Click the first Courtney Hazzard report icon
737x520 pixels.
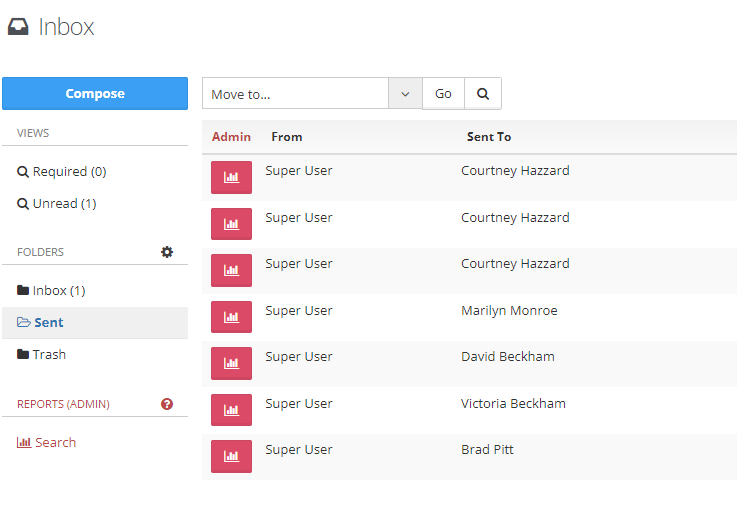coord(231,177)
